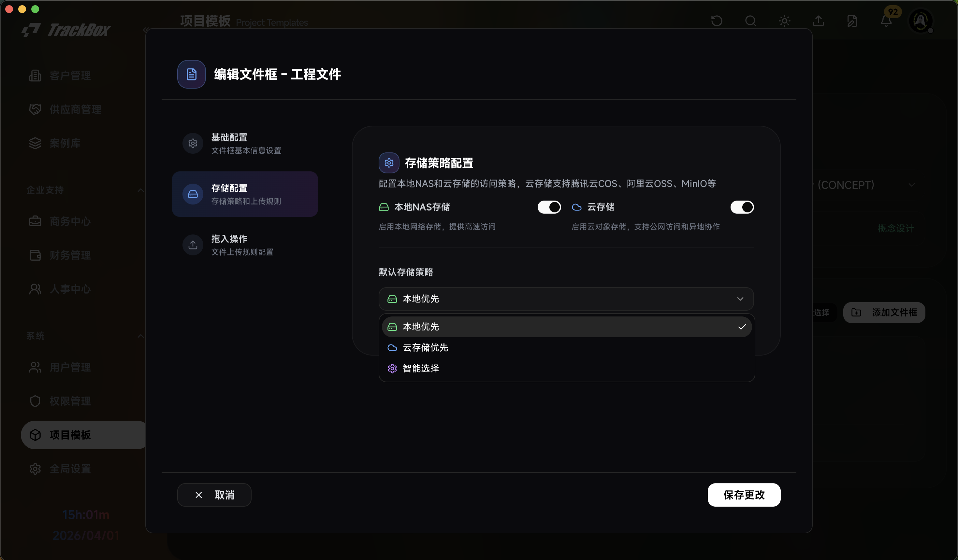Click the refresh icon in top bar
This screenshot has width=958, height=560.
pyautogui.click(x=717, y=21)
